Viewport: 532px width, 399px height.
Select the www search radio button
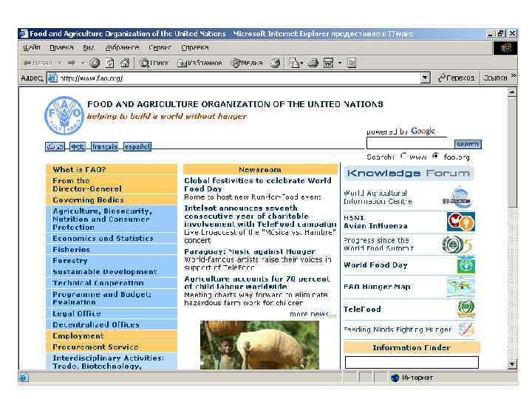[x=403, y=156]
